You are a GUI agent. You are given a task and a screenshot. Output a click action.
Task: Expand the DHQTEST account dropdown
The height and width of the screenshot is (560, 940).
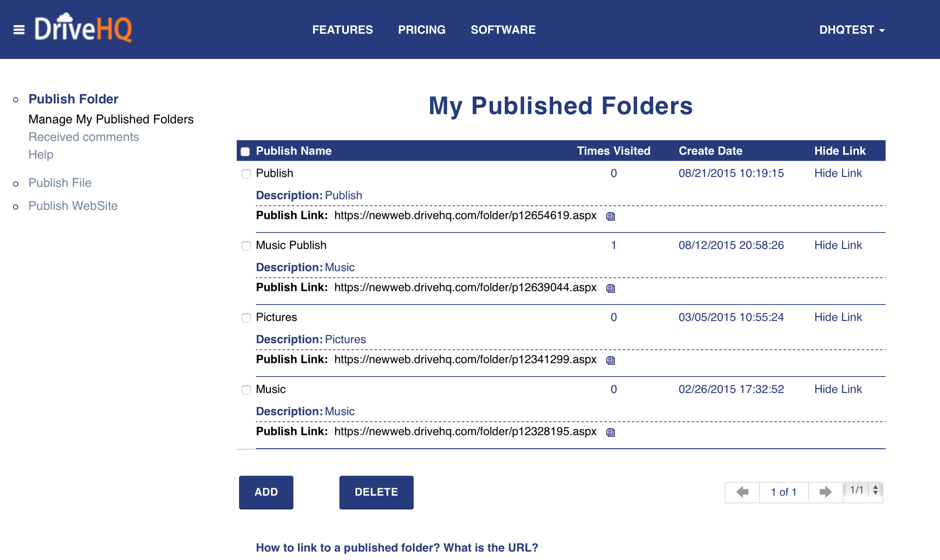[x=852, y=30]
